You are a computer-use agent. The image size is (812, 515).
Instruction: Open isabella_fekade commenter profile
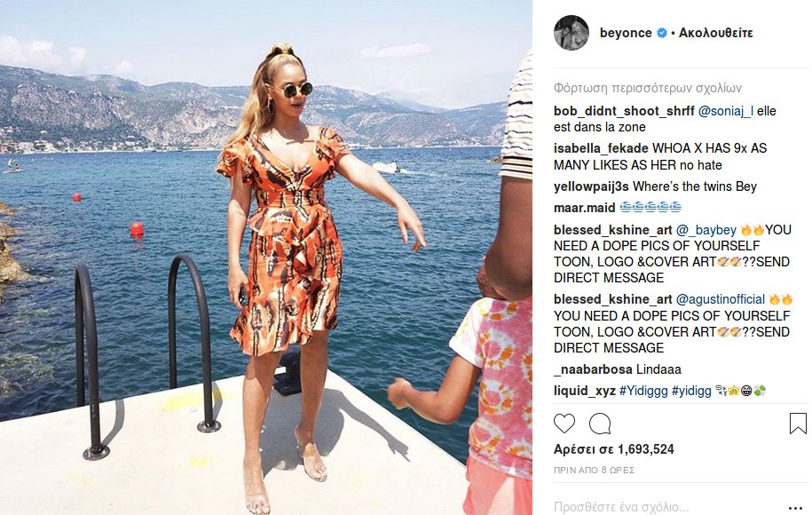click(x=601, y=148)
